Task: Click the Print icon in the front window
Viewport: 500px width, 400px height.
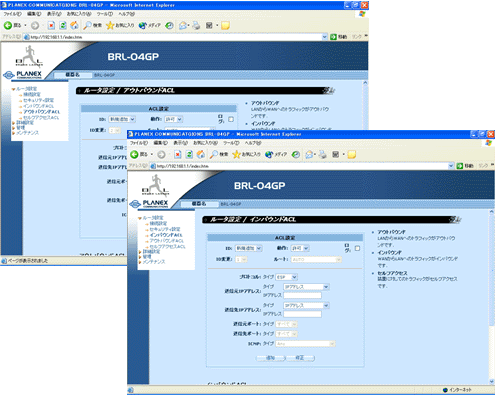Action: tap(322, 154)
